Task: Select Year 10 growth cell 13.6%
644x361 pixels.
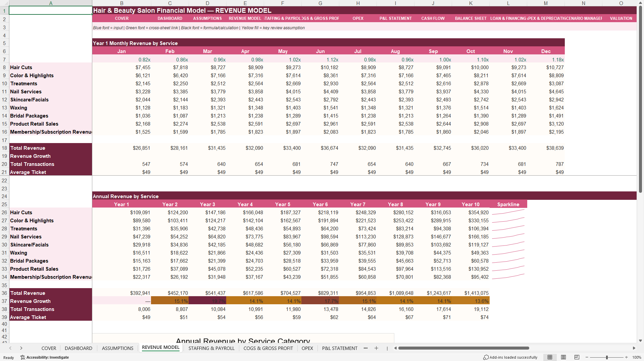Action: coord(470,301)
